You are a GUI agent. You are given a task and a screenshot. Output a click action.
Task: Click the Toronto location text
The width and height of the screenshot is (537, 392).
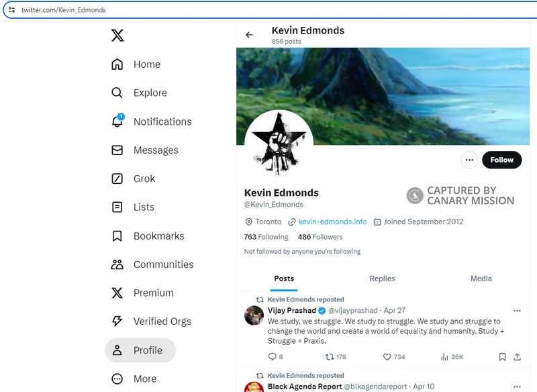[x=268, y=222]
